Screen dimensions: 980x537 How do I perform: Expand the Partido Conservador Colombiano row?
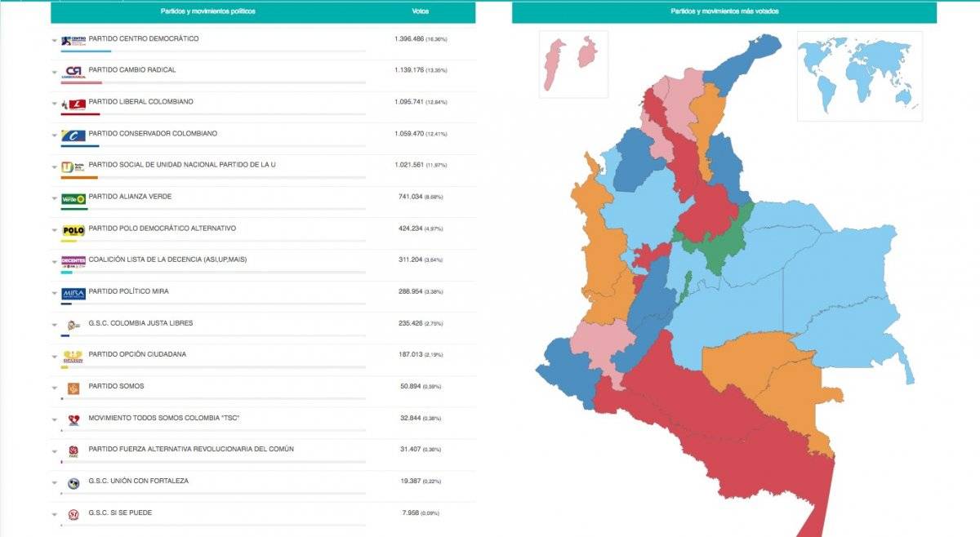[x=55, y=135]
